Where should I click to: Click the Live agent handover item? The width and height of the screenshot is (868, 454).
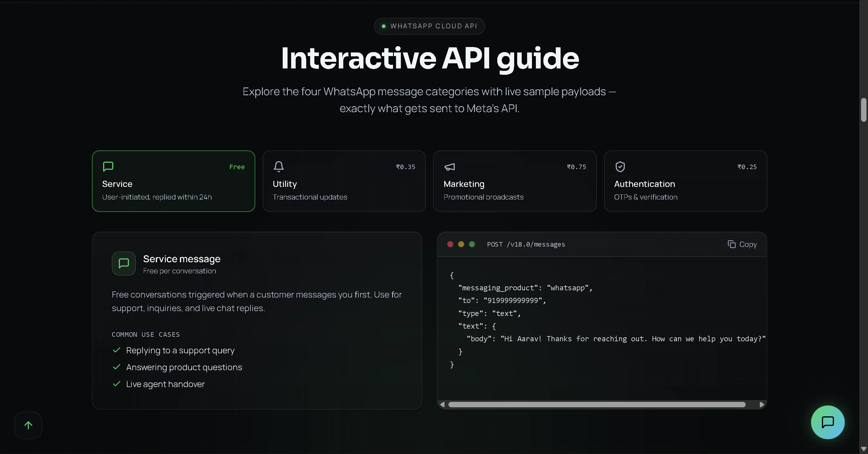click(x=165, y=384)
